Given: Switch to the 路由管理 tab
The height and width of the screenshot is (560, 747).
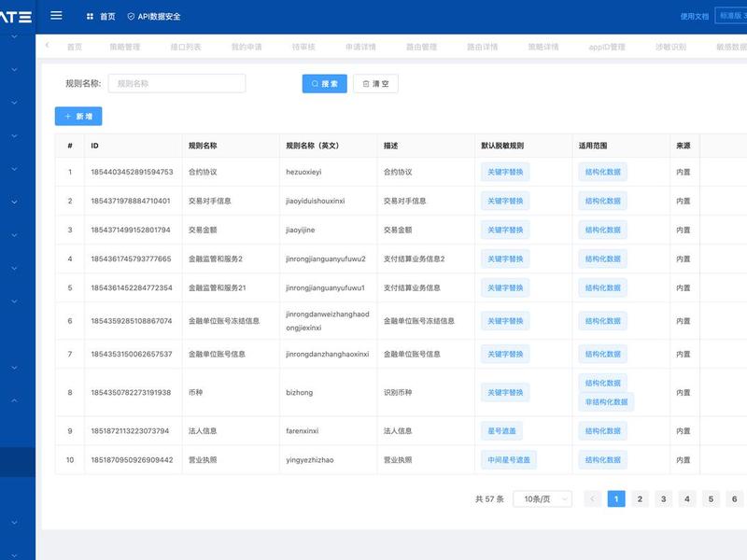Looking at the screenshot, I should pos(422,47).
